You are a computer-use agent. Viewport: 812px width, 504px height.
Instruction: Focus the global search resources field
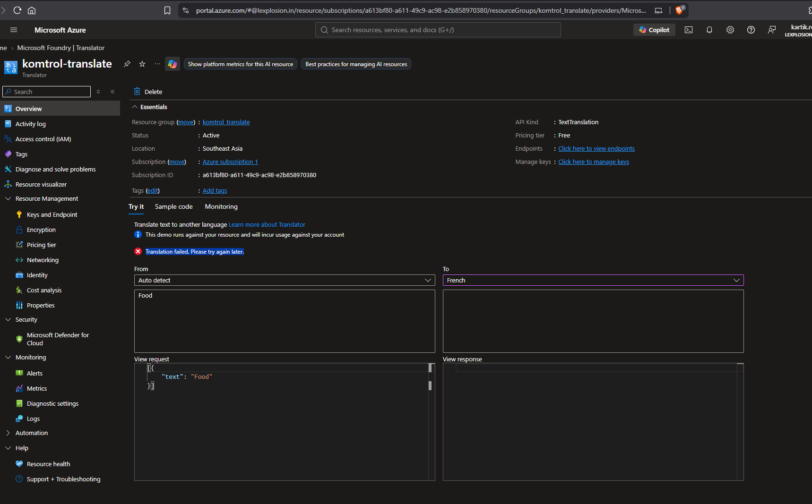pos(438,30)
